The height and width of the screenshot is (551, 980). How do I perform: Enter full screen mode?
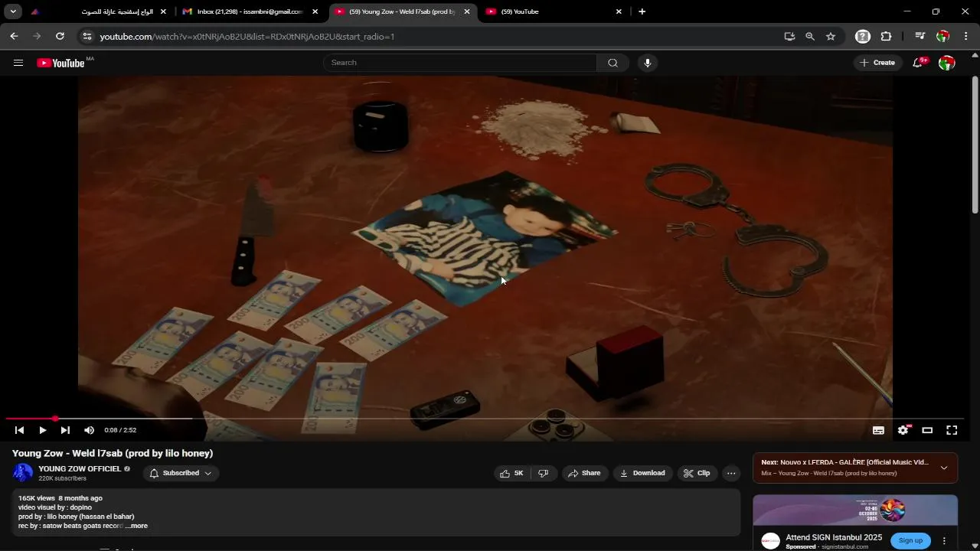pyautogui.click(x=952, y=430)
